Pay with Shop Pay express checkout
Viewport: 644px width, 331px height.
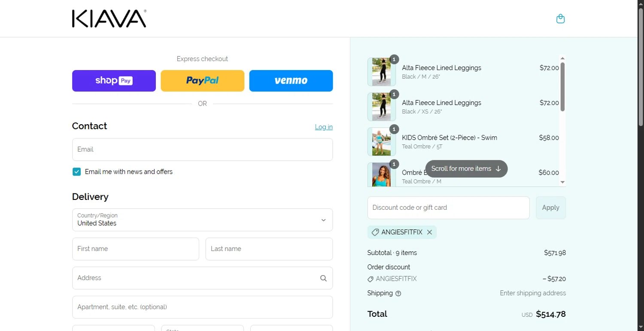pyautogui.click(x=114, y=81)
